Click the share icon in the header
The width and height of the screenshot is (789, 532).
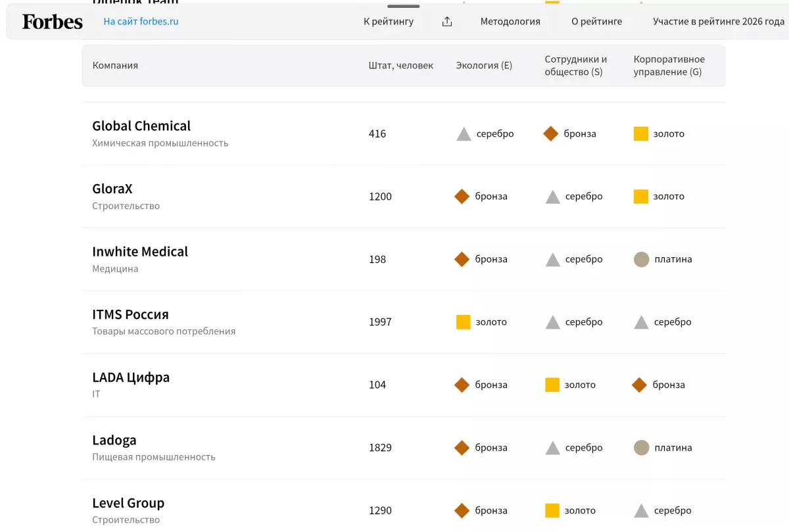coord(446,20)
